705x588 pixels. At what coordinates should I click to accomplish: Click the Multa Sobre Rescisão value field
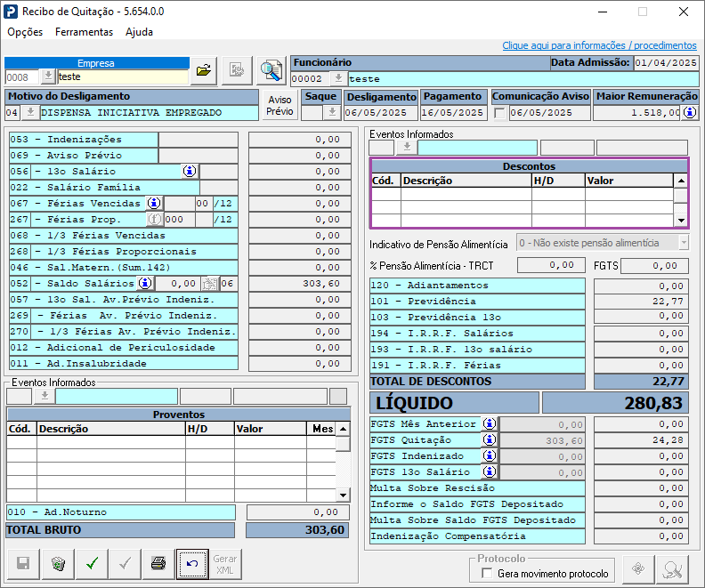tap(641, 488)
